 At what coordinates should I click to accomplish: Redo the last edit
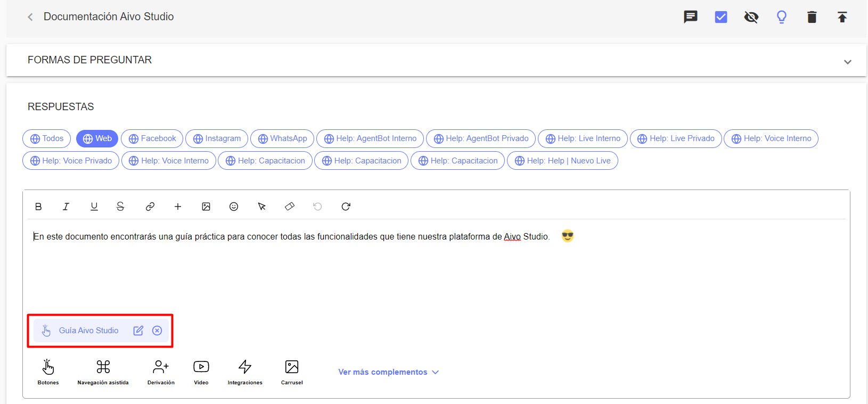pos(346,207)
